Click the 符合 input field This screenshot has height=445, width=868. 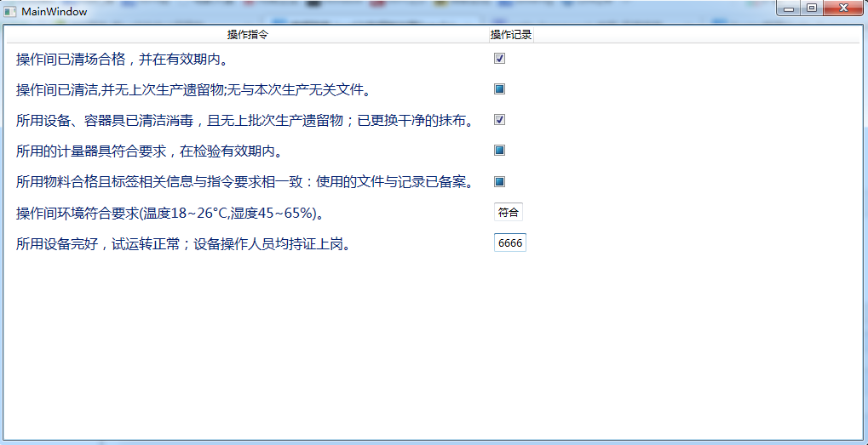[x=509, y=212]
